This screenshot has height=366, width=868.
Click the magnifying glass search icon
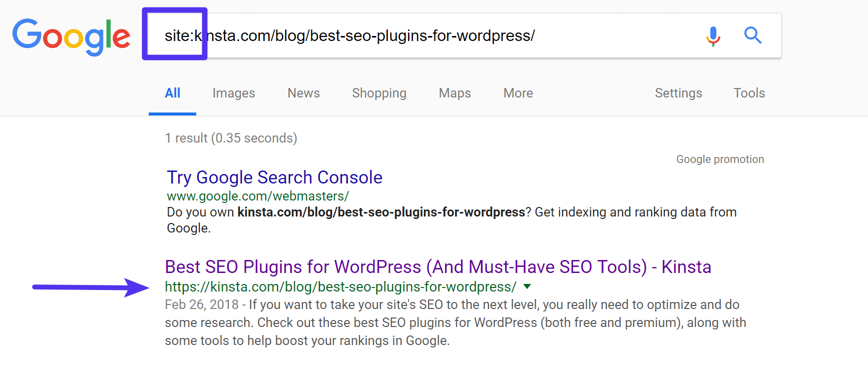[x=753, y=35]
